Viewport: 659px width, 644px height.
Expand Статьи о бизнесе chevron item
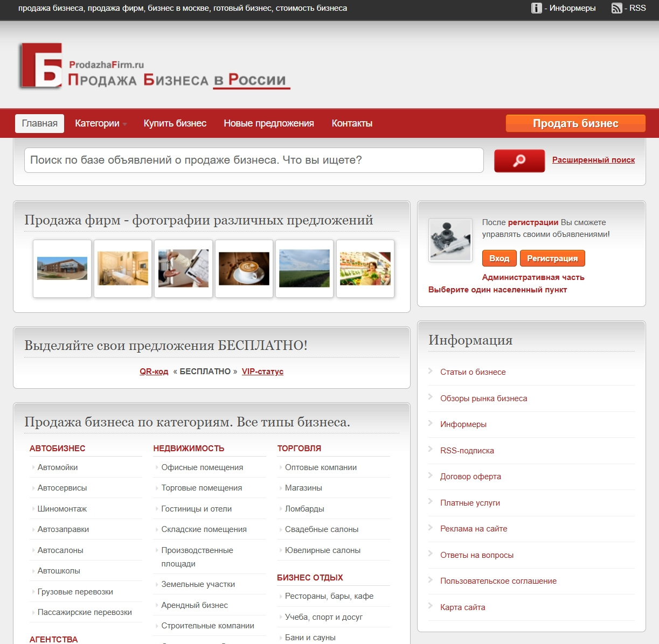(473, 372)
